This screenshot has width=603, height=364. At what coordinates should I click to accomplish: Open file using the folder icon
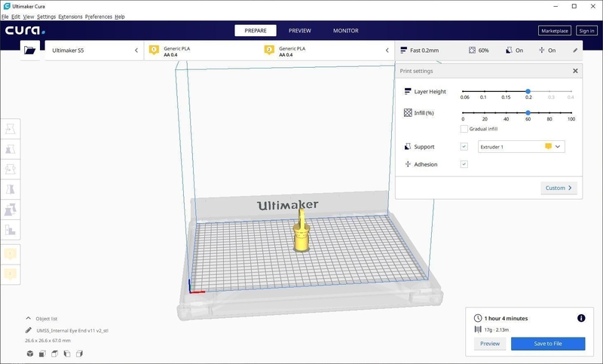29,50
